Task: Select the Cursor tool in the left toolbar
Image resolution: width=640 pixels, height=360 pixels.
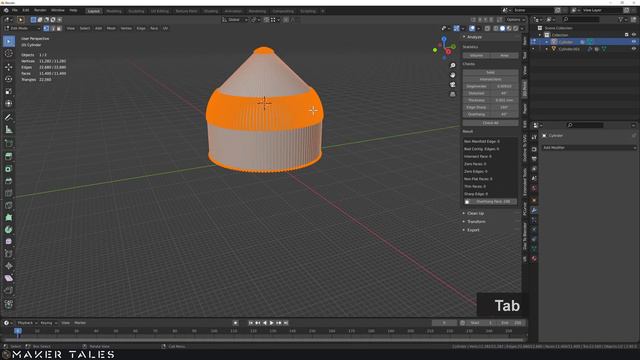Action: click(9, 54)
